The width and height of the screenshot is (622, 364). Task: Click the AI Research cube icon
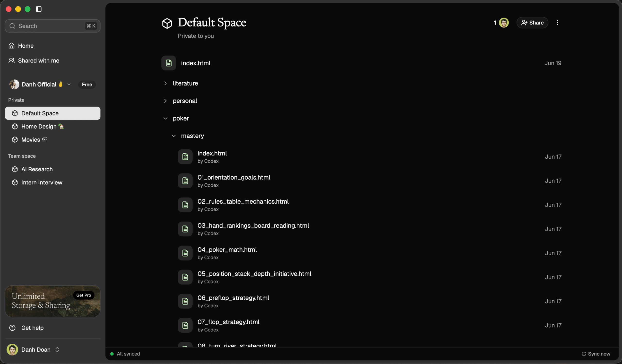point(15,169)
